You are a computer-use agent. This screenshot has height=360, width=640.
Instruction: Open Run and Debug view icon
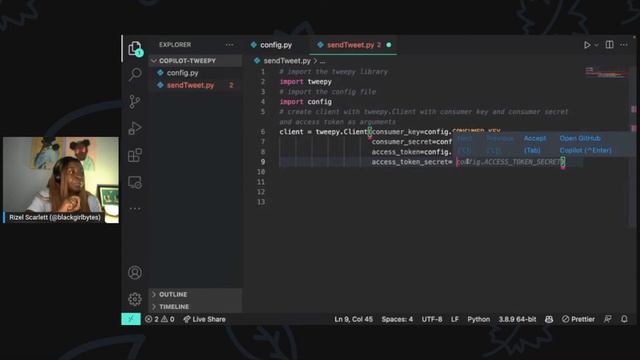[135, 128]
